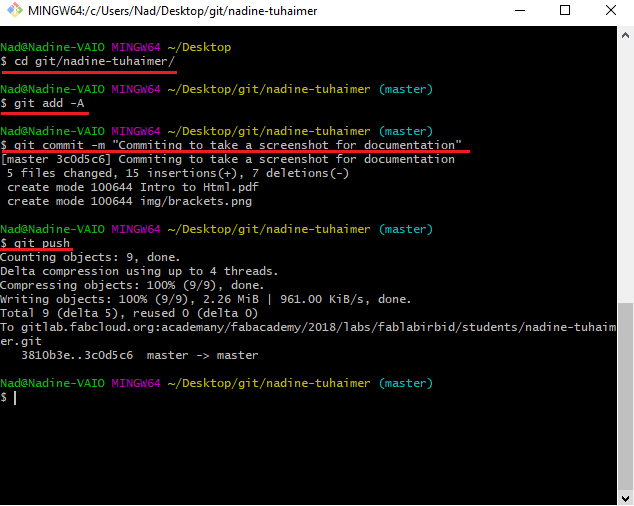This screenshot has height=506, width=634.
Task: Click the scrollbar down arrow
Action: [x=625, y=498]
